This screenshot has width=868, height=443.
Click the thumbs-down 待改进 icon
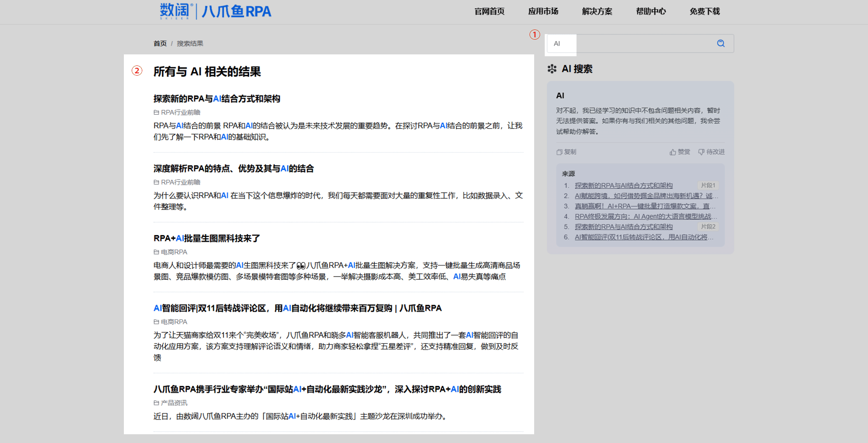[701, 152]
